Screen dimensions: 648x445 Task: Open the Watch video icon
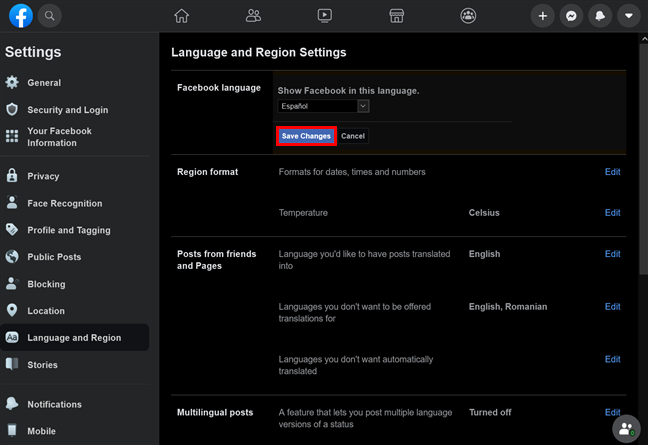pyautogui.click(x=324, y=16)
